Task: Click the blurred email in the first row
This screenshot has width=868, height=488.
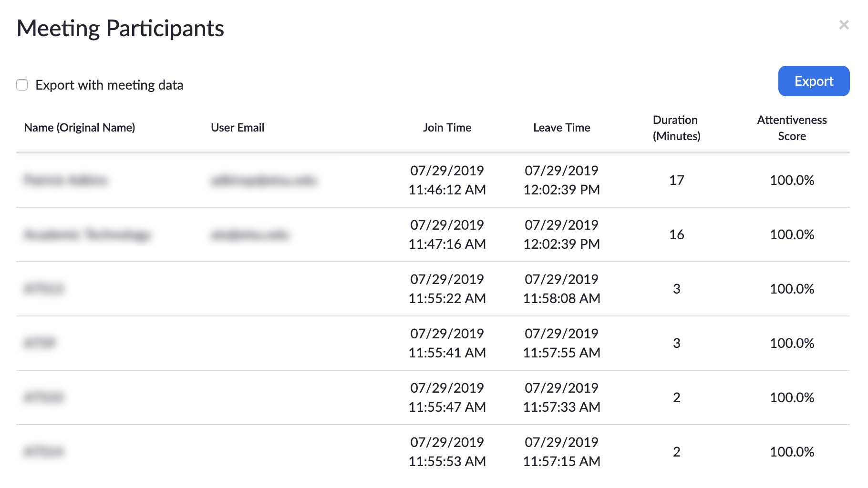Action: pos(263,180)
